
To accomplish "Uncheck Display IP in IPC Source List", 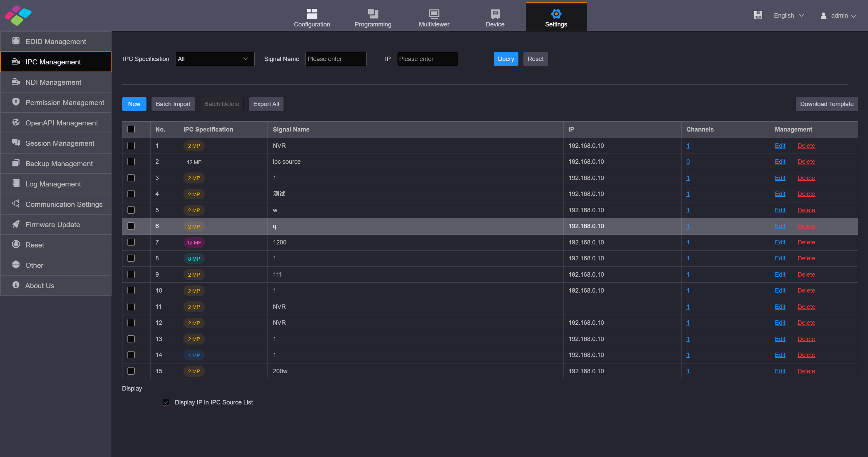I will click(x=166, y=402).
